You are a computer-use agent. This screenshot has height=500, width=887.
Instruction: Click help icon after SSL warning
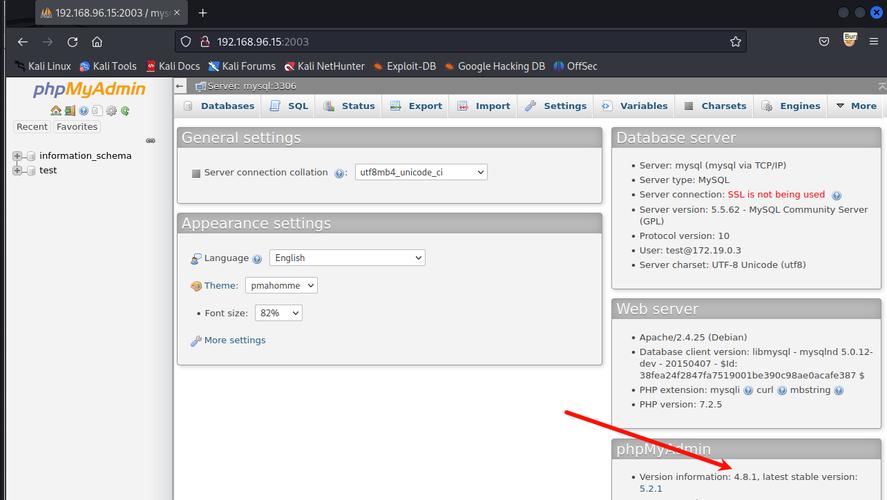837,195
